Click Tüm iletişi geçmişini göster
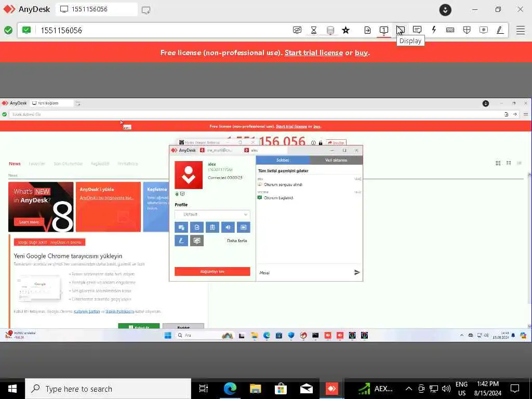The width and height of the screenshot is (532, 399). [283, 170]
